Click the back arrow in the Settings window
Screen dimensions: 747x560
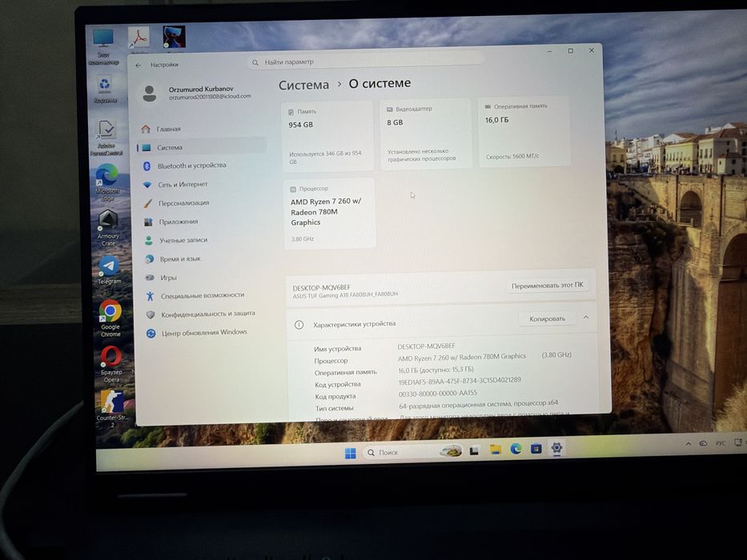pyautogui.click(x=139, y=66)
